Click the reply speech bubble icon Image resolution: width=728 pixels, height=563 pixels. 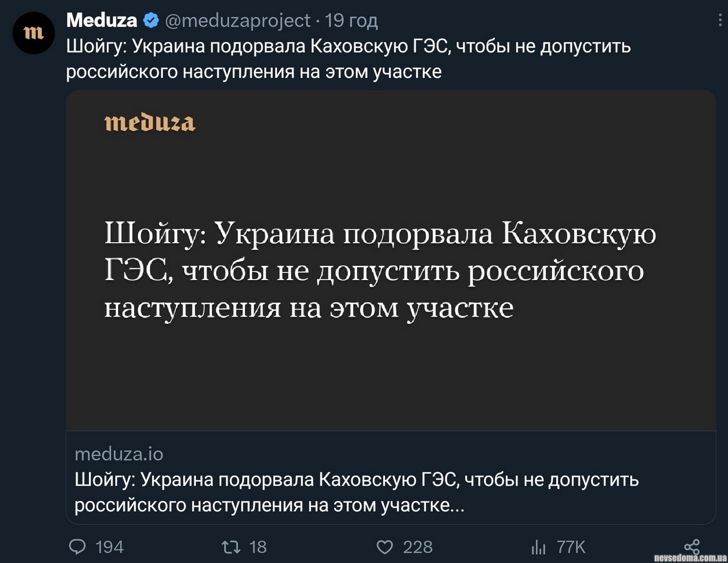pyautogui.click(x=77, y=547)
